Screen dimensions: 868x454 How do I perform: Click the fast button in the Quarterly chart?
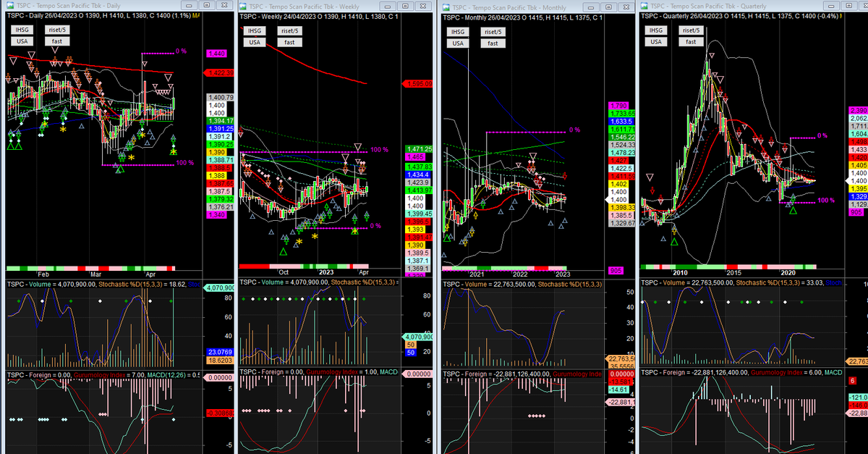click(x=692, y=42)
